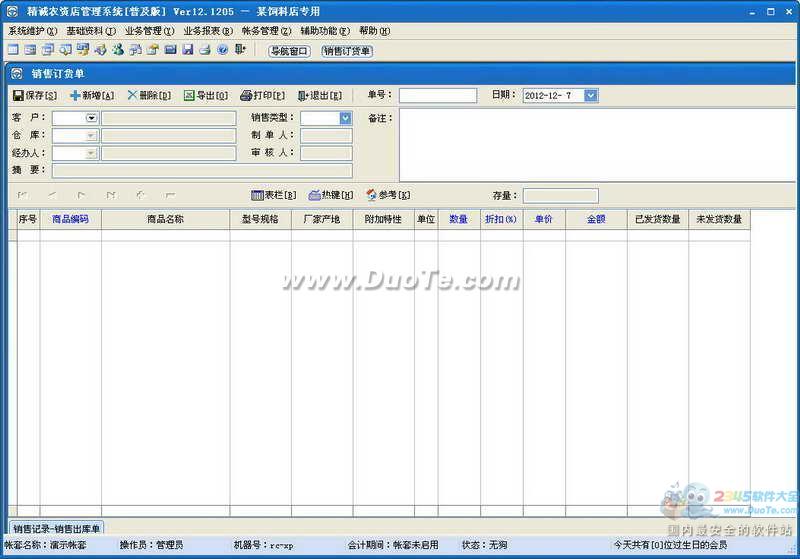Click the 附加特性 column header
800x559 pixels.
pos(383,219)
